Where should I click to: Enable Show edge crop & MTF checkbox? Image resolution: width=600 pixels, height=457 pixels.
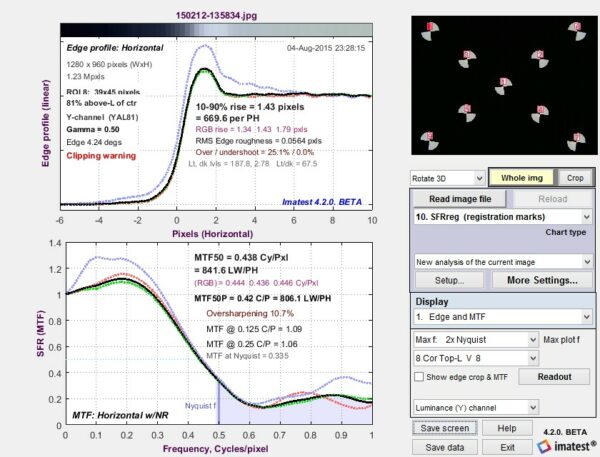pyautogui.click(x=419, y=377)
